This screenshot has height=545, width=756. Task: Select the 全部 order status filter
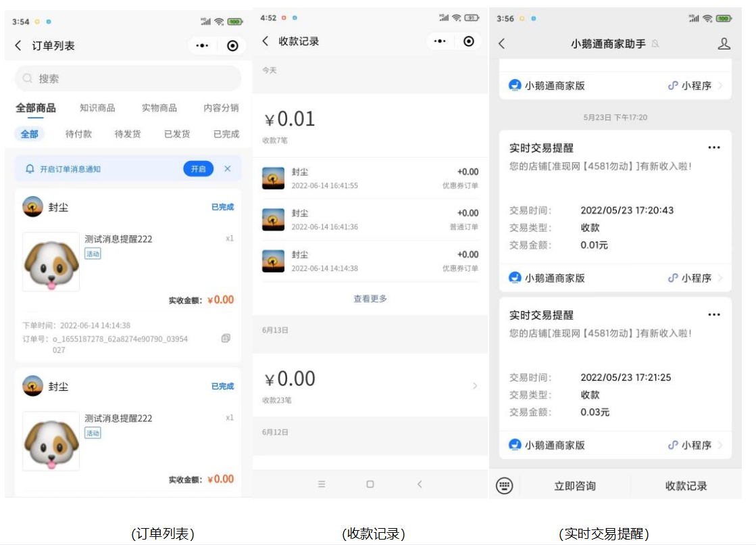(x=30, y=134)
